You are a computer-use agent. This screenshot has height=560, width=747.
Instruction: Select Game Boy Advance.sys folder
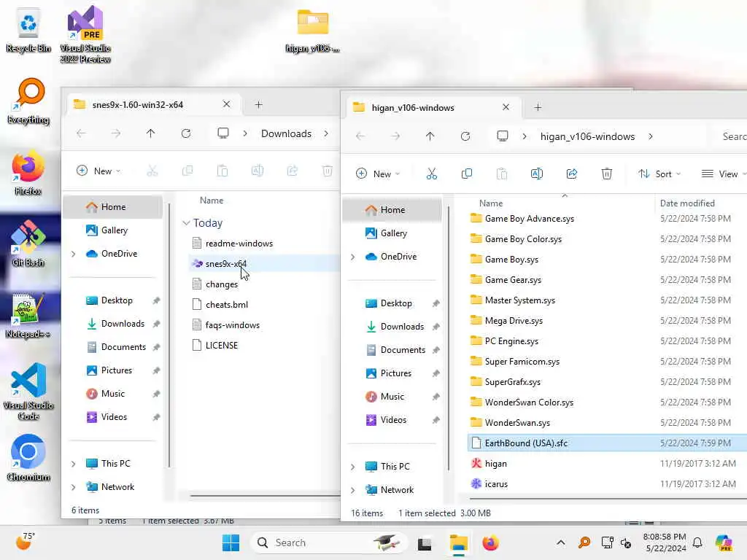530,219
